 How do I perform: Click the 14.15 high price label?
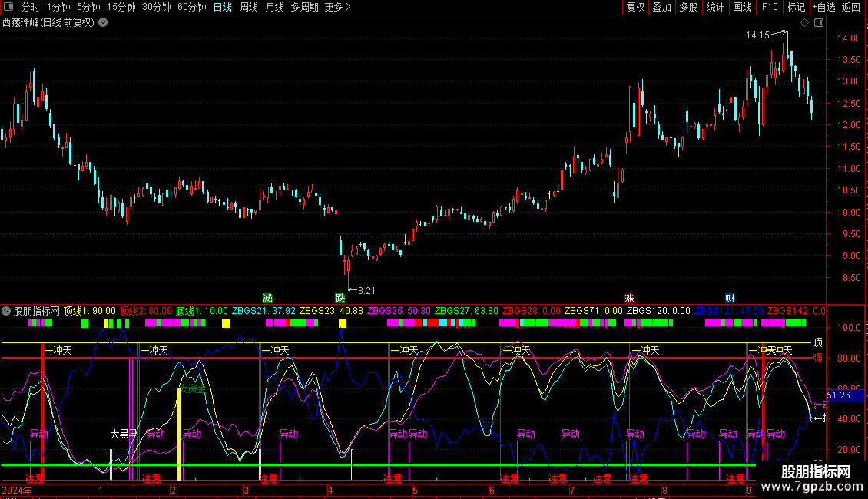pos(757,35)
